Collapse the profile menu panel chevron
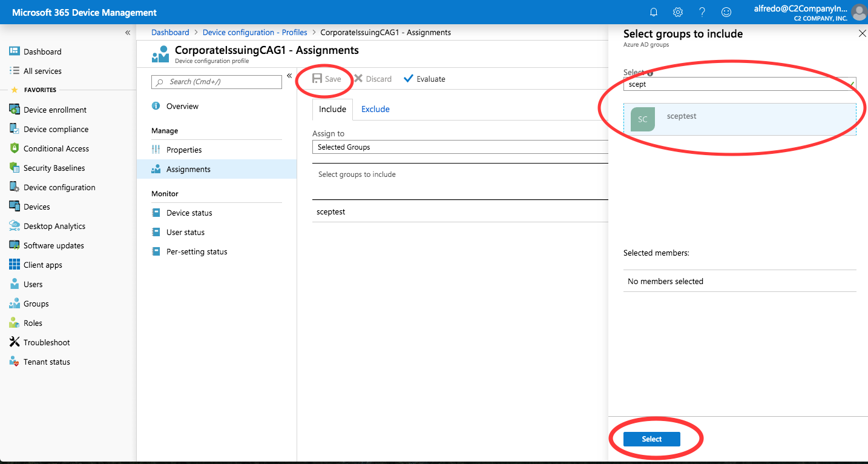Screen dimensions: 868x464 click(289, 76)
